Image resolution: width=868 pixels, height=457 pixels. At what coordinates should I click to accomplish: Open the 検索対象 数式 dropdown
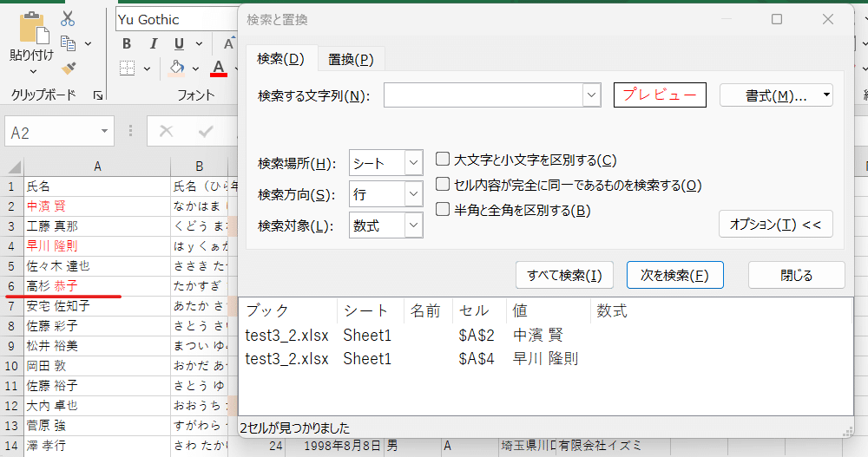pyautogui.click(x=413, y=225)
